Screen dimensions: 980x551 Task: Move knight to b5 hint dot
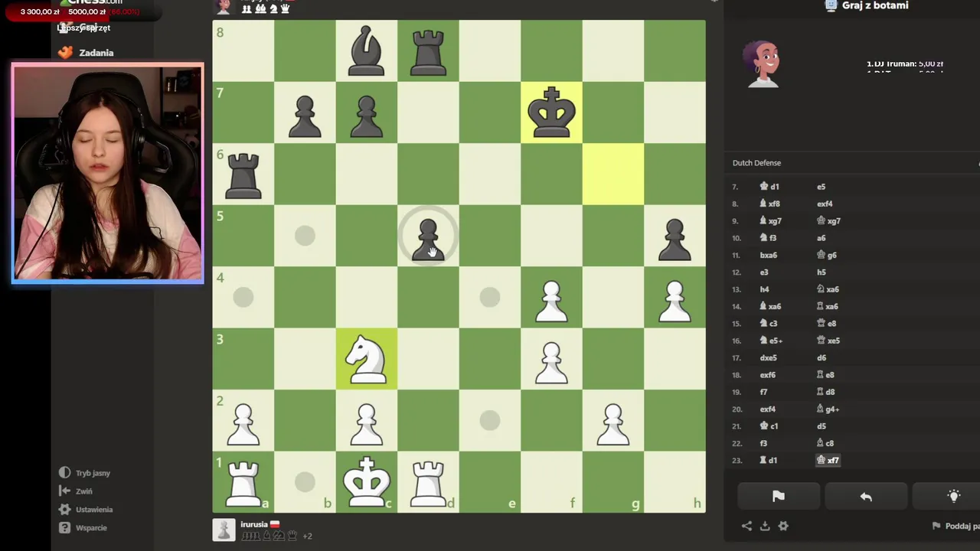click(305, 236)
